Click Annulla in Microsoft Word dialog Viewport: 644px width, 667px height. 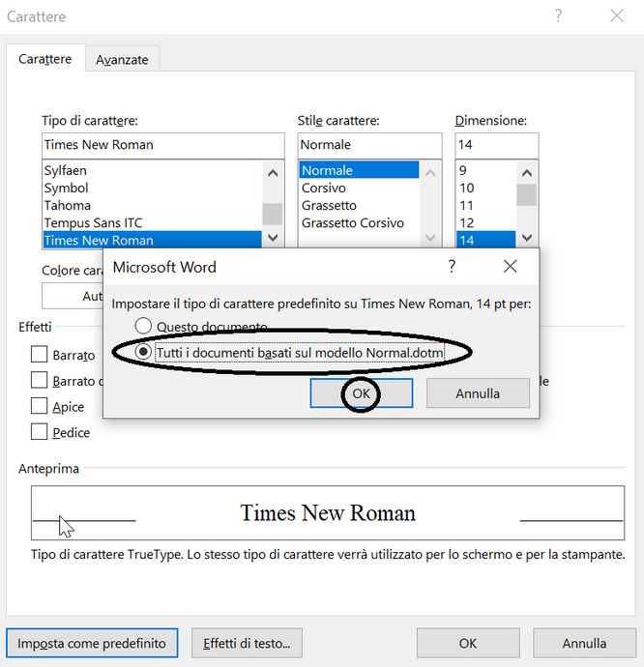(x=478, y=393)
